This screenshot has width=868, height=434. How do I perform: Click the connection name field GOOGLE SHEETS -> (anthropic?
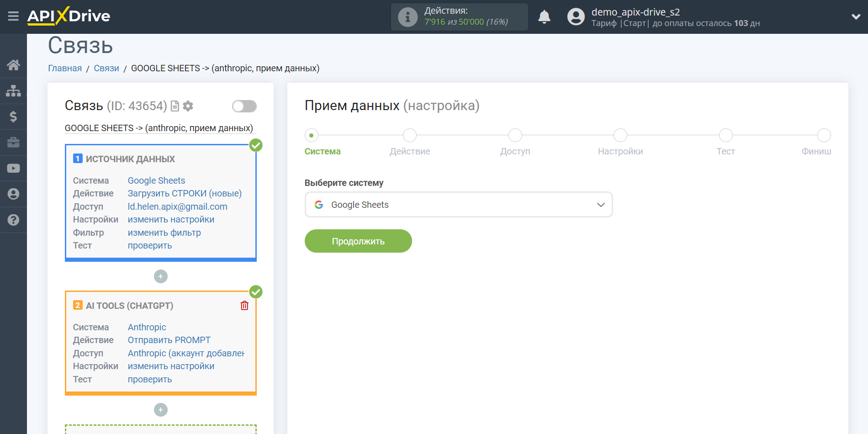(160, 128)
